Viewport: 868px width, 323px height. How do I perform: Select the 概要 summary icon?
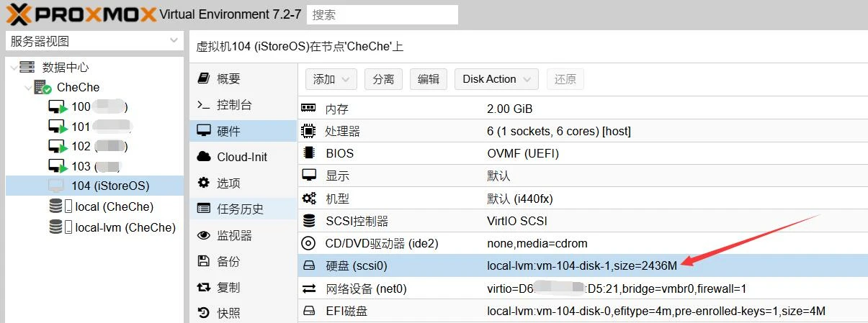(204, 78)
